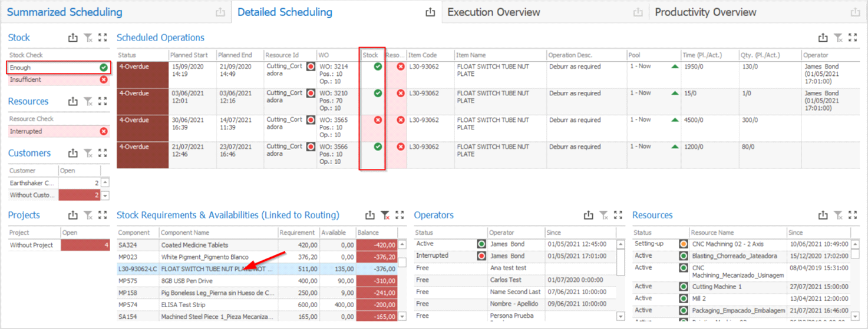Export icon on Detailed Scheduling tab
The height and width of the screenshot is (329, 868).
coord(430,12)
